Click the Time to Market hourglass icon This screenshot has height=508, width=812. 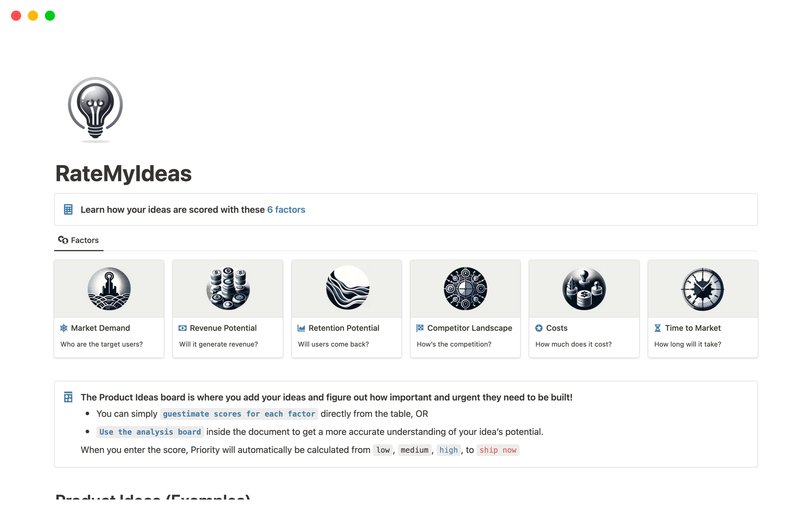coord(657,328)
